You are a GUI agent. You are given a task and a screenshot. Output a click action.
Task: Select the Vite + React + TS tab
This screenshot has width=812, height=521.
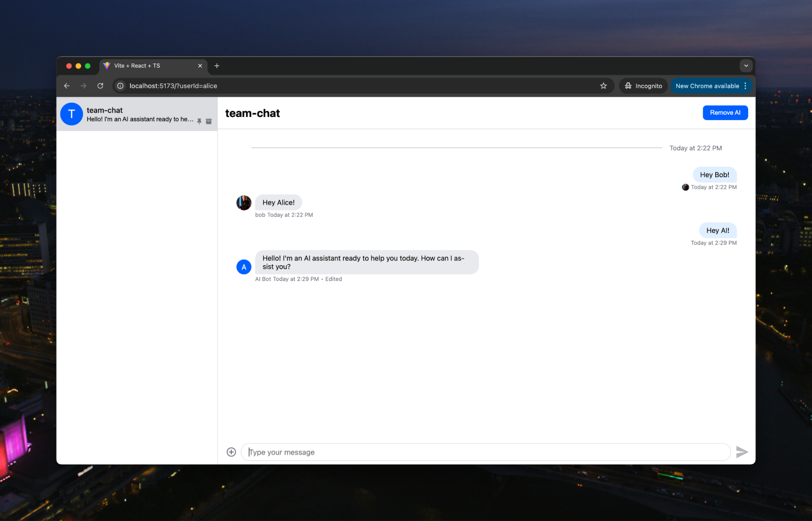(146, 66)
